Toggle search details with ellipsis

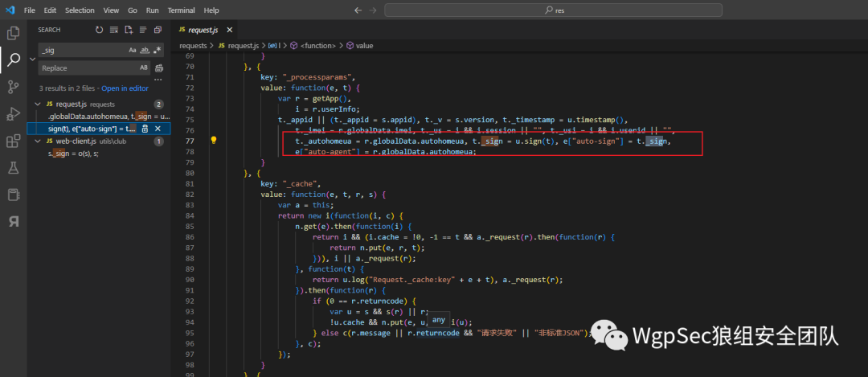(159, 79)
